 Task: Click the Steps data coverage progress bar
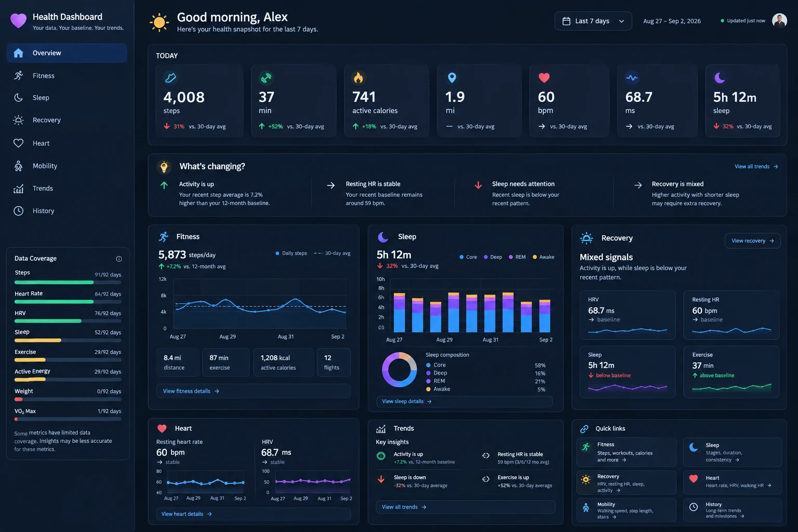click(x=68, y=283)
